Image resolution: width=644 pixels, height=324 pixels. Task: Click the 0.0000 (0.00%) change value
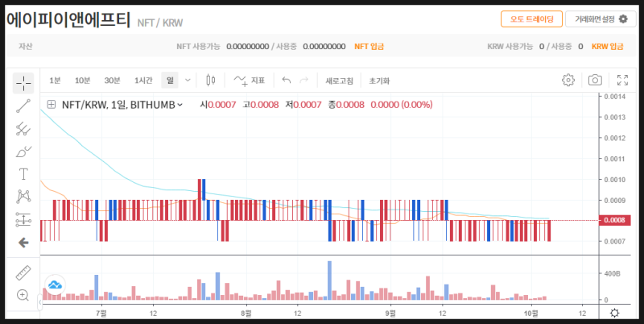[401, 105]
